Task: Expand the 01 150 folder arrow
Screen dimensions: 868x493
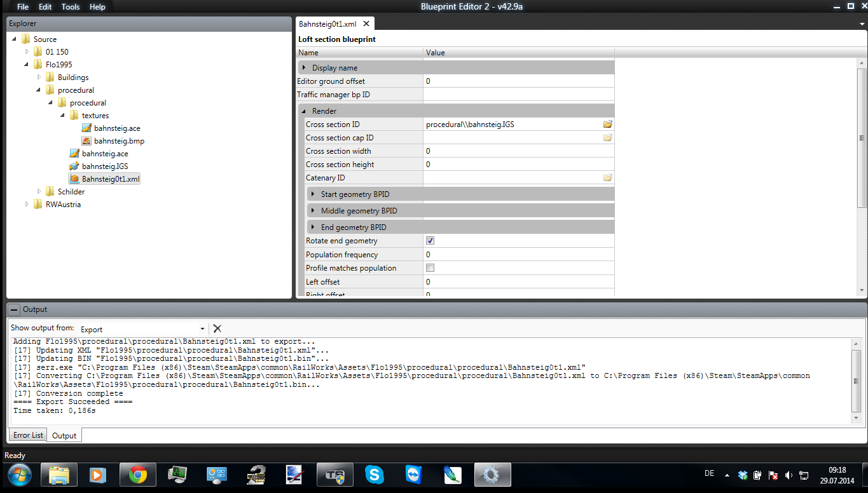Action: point(27,51)
